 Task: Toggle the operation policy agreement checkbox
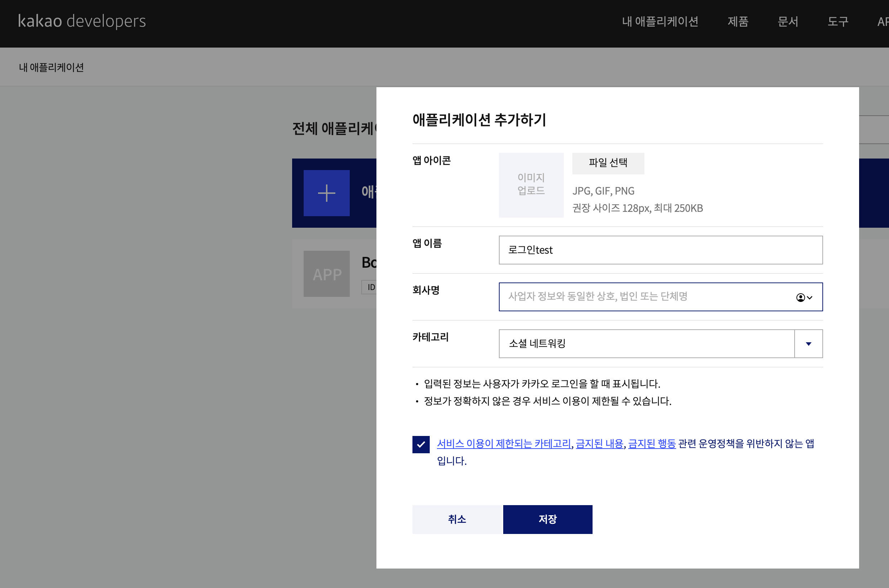(x=421, y=444)
